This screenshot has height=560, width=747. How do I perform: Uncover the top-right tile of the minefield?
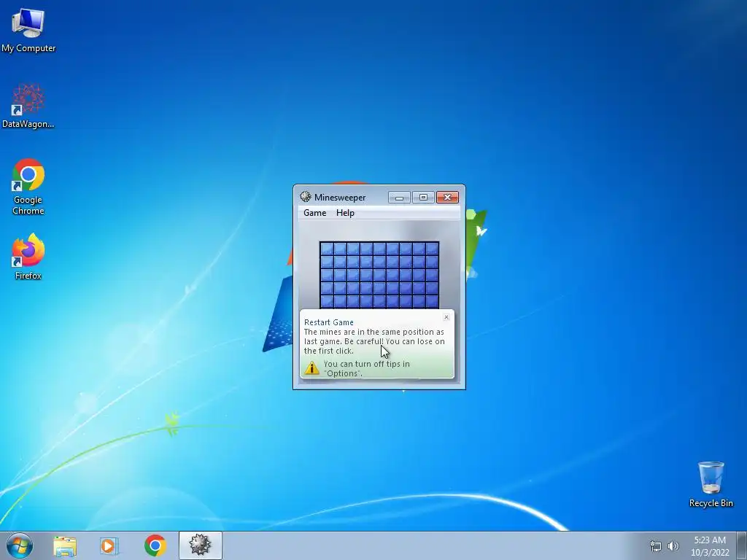432,249
